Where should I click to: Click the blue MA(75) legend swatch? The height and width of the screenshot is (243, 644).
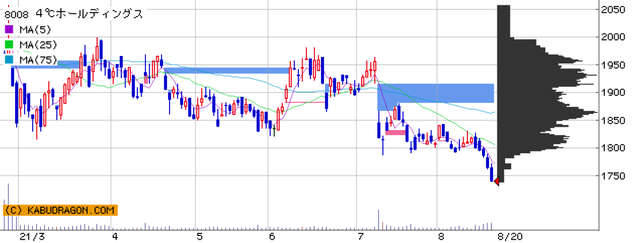pos(9,59)
